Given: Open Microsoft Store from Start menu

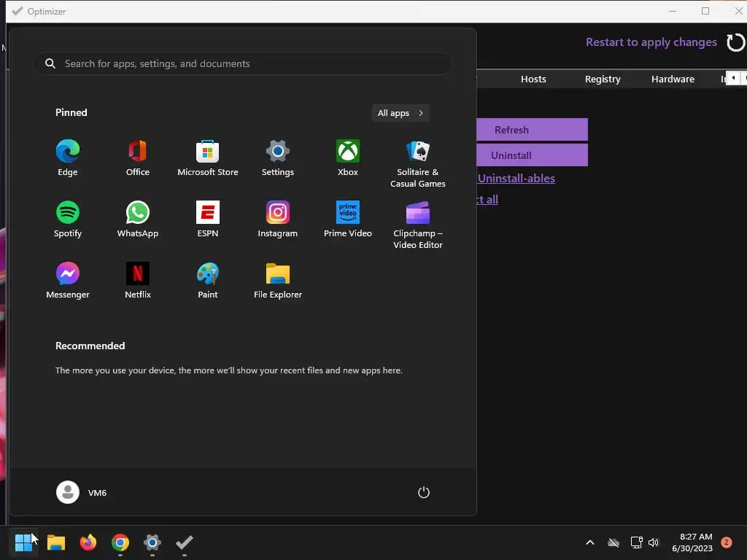Looking at the screenshot, I should tap(208, 158).
